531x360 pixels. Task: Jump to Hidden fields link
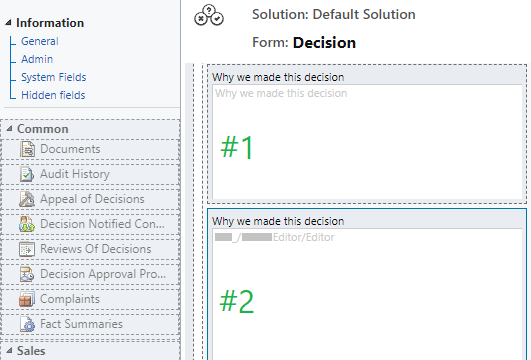coord(53,95)
